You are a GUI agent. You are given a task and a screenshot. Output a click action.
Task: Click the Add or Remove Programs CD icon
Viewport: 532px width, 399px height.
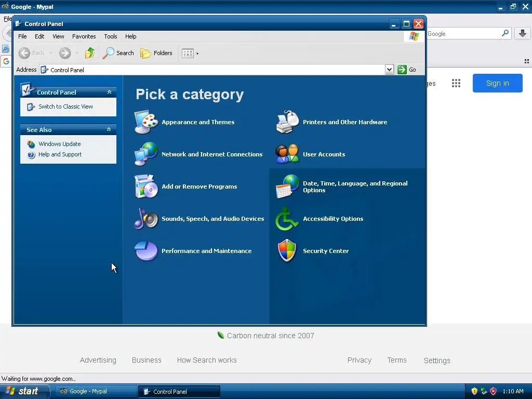[146, 187]
